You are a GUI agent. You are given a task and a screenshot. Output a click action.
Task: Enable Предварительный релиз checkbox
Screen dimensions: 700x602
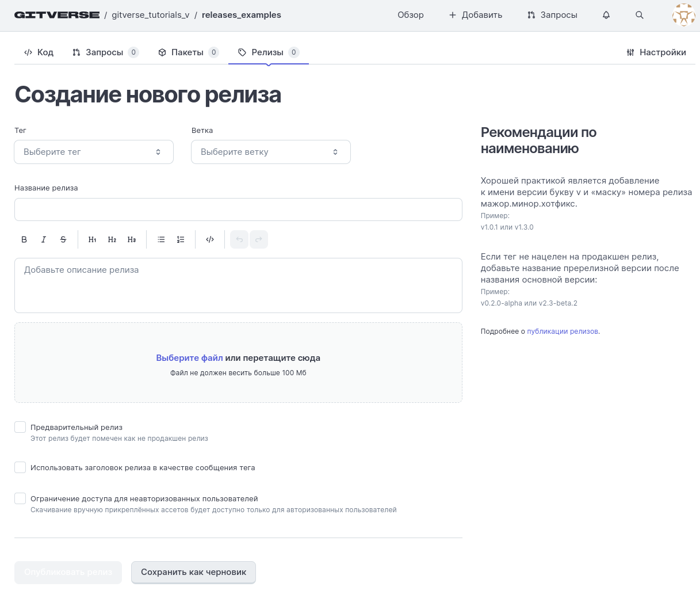[20, 427]
